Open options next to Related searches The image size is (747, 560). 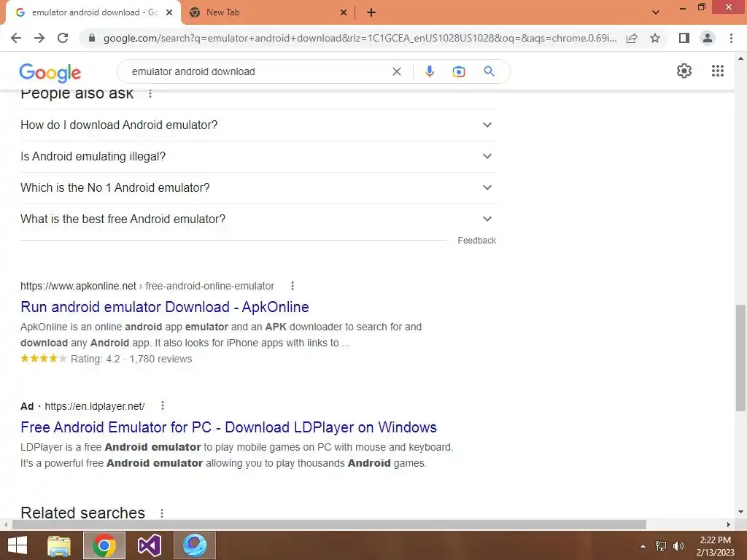(162, 513)
